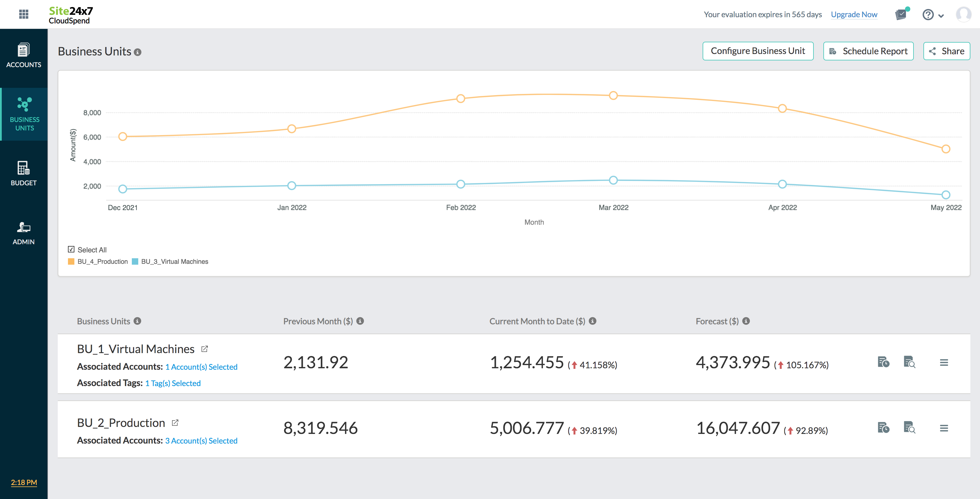Click schedule report icon for BU_2_Production

(883, 428)
